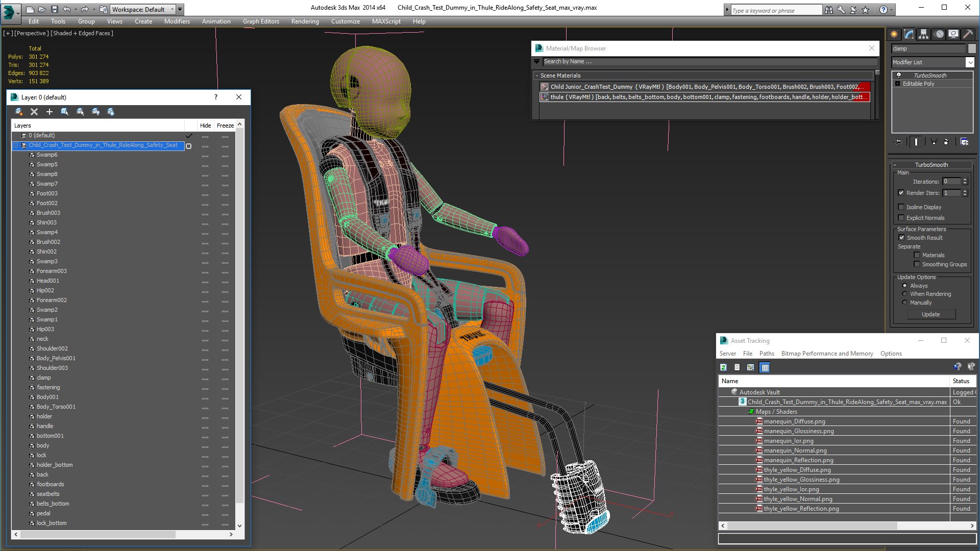Image resolution: width=980 pixels, height=551 pixels.
Task: Select the Manually update radio option
Action: pos(904,303)
